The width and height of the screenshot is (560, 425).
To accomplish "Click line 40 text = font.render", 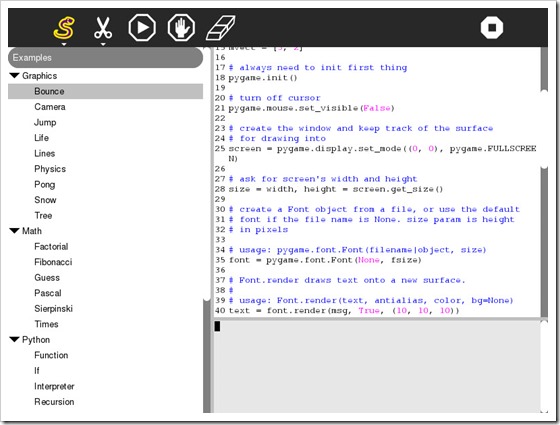I will (x=344, y=311).
